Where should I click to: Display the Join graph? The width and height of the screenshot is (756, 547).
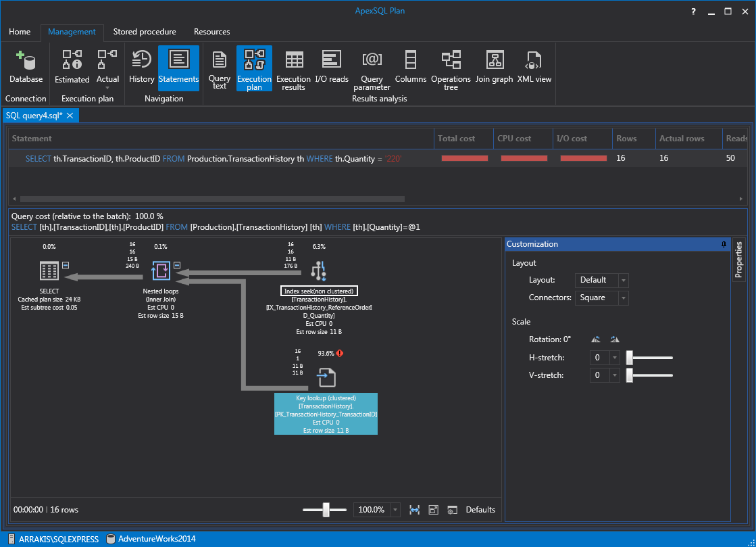(x=494, y=66)
